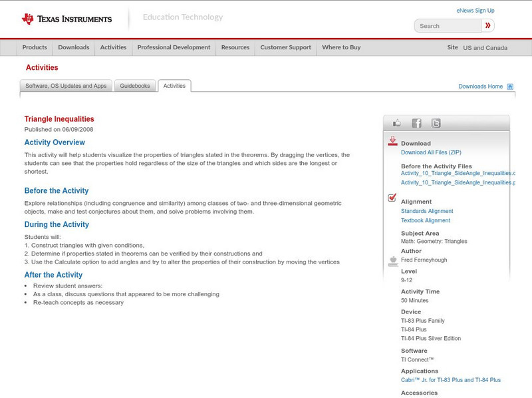Viewport: 532px width, 398px height.
Task: Click 'TI-84 Plus Silver Edition' device entry
Action: point(431,338)
